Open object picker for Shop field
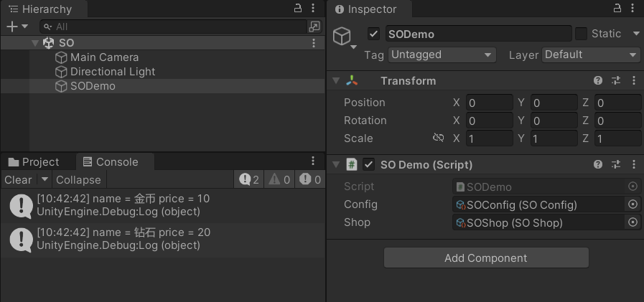The image size is (644, 302). [x=633, y=222]
